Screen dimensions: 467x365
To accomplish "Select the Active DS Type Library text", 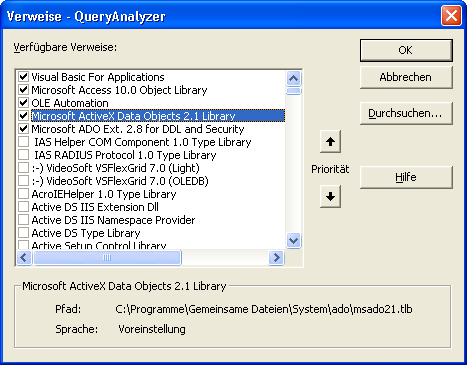I will (86, 233).
